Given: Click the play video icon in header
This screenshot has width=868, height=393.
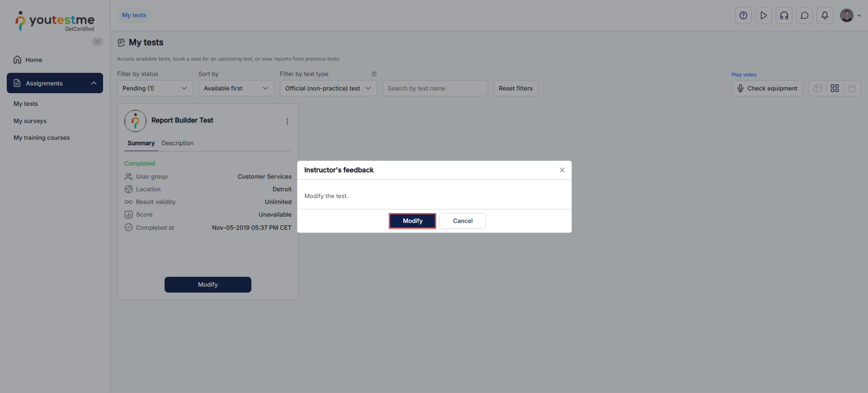Looking at the screenshot, I should point(764,15).
